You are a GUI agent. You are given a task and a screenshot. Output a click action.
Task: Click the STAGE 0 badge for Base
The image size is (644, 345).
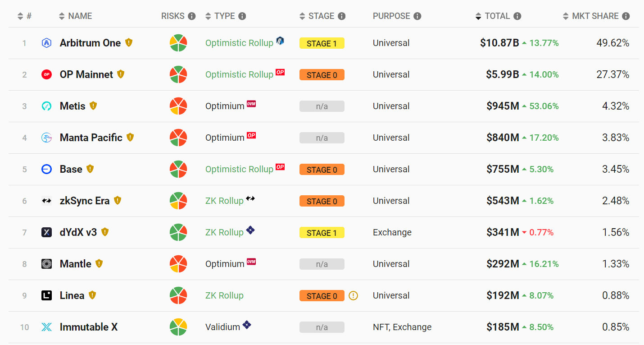322,170
